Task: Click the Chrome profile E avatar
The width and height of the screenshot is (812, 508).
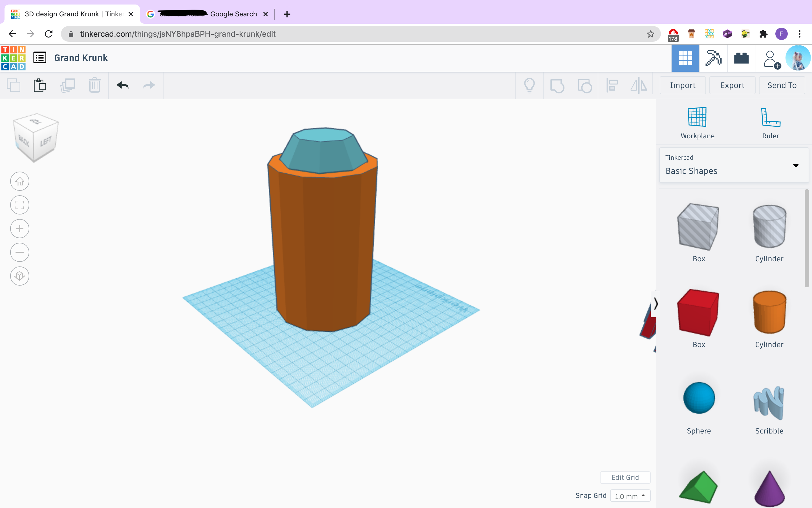Action: [x=782, y=34]
